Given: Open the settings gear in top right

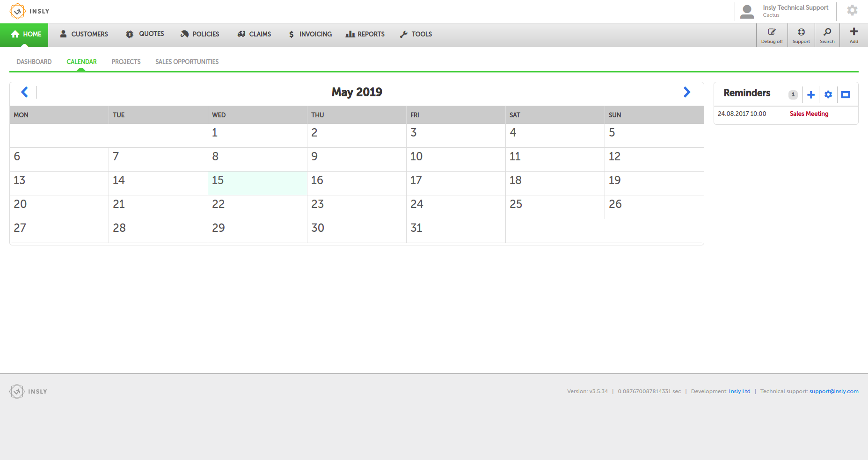Looking at the screenshot, I should tap(852, 10).
